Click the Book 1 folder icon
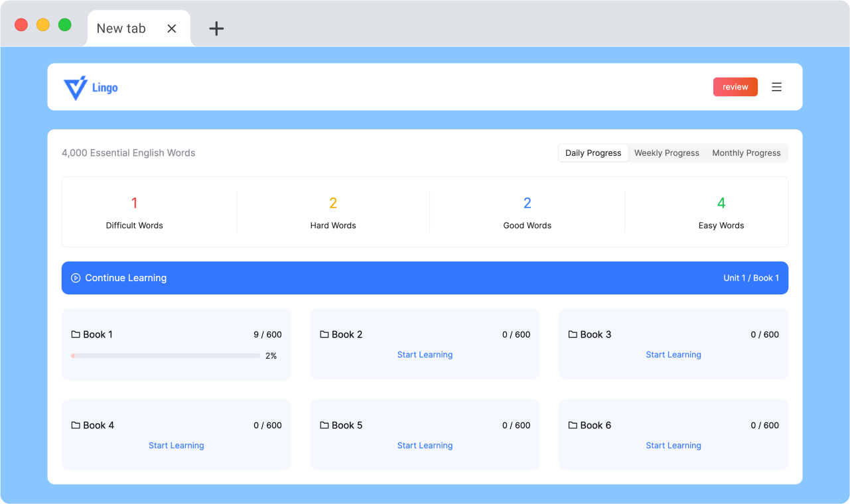This screenshot has height=504, width=850. pos(76,334)
